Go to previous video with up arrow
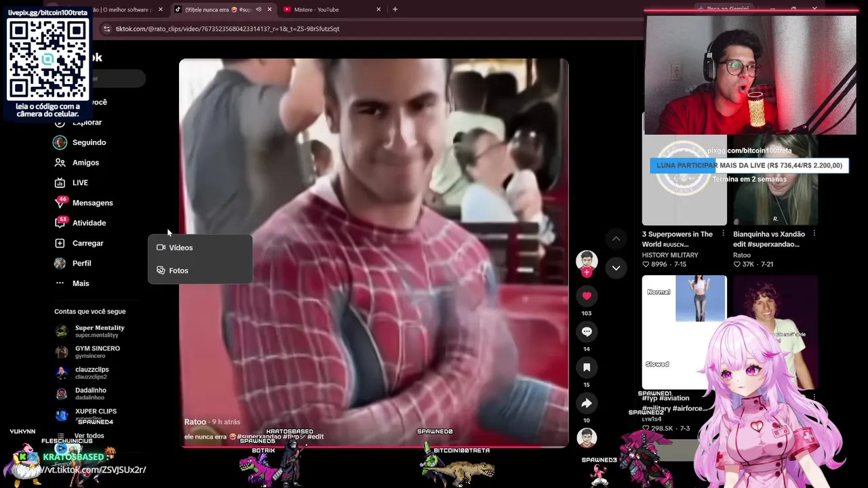Screen dimensions: 868x488 [x=616, y=239]
